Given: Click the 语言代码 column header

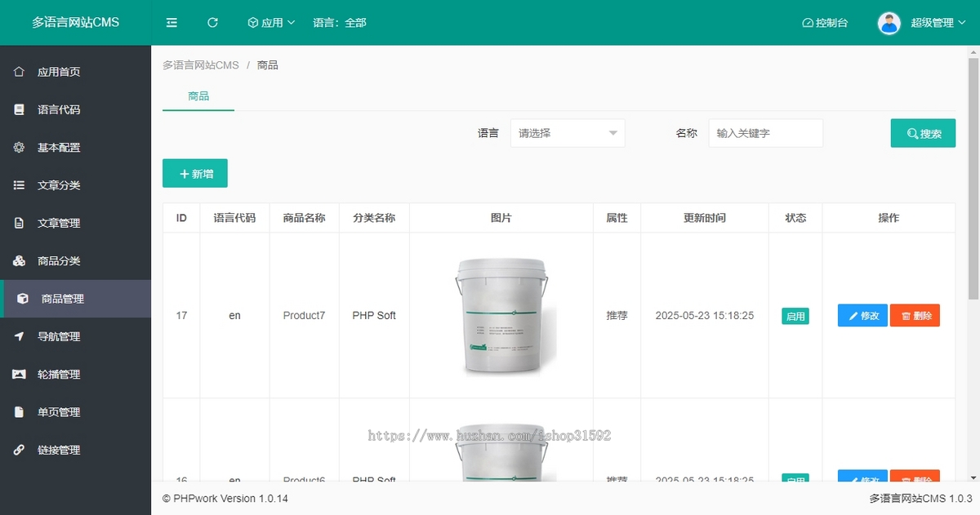Looking at the screenshot, I should tap(234, 218).
